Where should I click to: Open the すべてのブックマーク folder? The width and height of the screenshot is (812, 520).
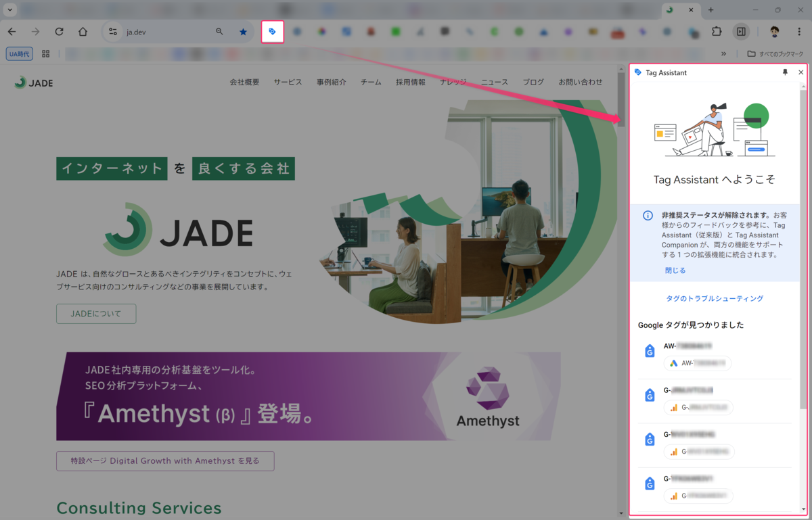click(x=775, y=54)
